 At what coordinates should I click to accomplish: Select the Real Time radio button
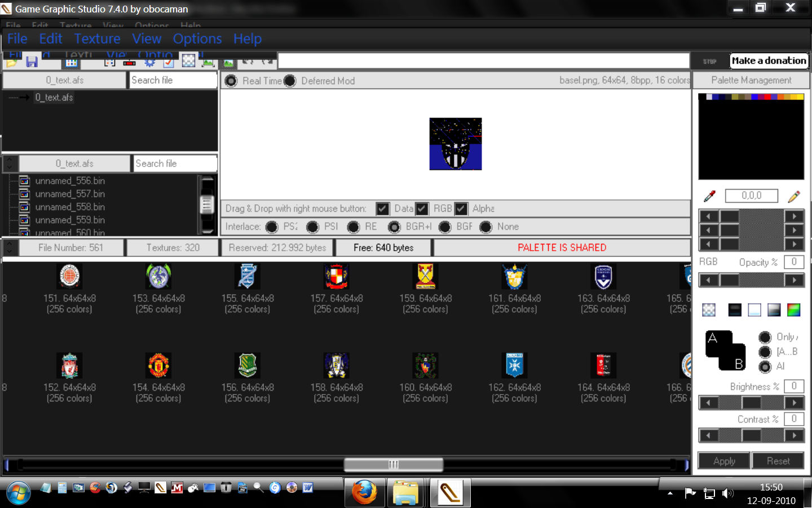click(231, 81)
